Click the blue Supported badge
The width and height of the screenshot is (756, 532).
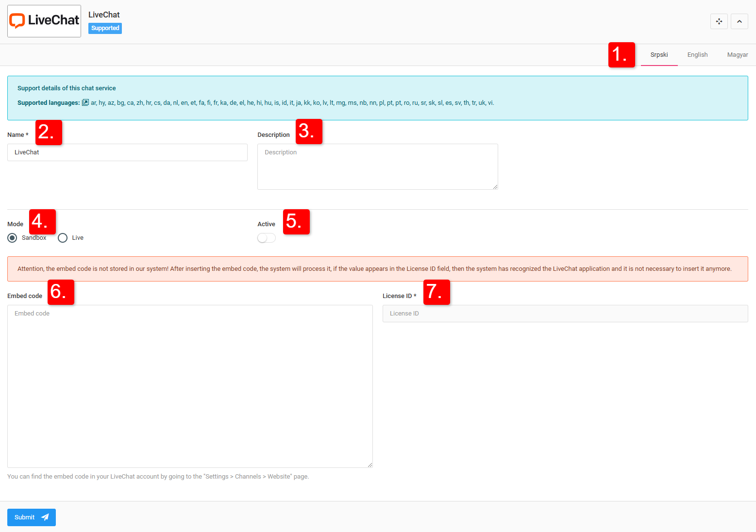click(x=105, y=28)
